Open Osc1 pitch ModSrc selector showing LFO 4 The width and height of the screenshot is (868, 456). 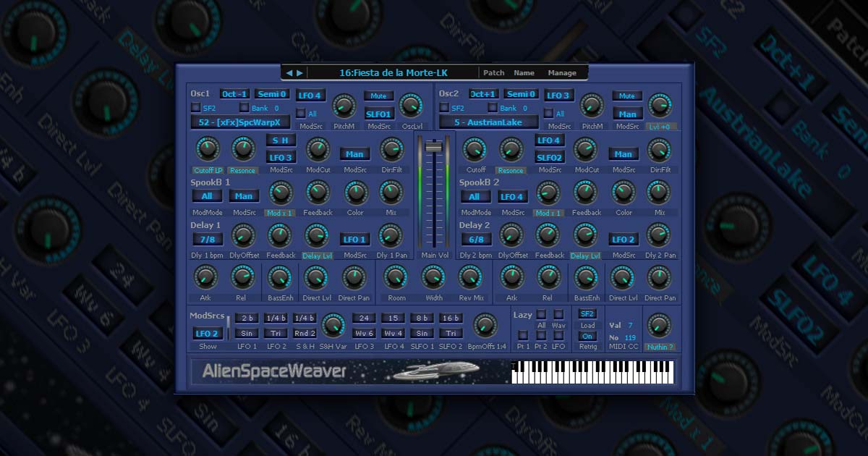coord(310,96)
